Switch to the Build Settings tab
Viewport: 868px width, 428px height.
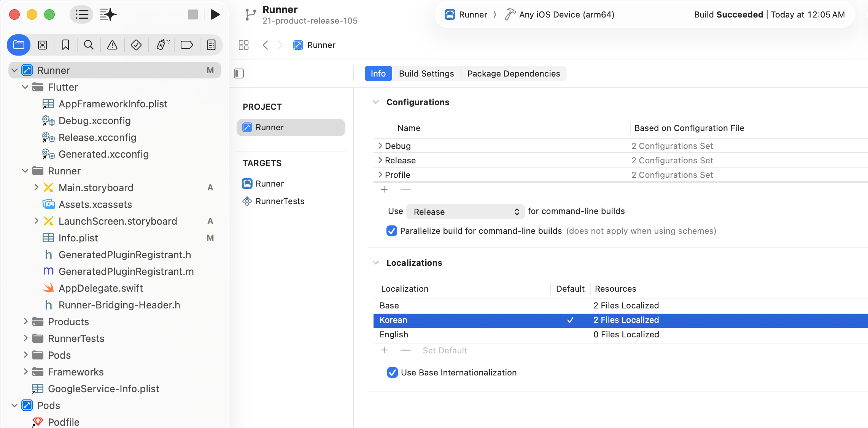pos(426,73)
